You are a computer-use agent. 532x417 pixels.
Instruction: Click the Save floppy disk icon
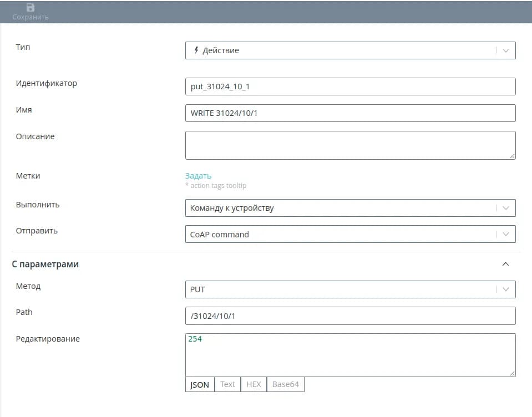[31, 8]
